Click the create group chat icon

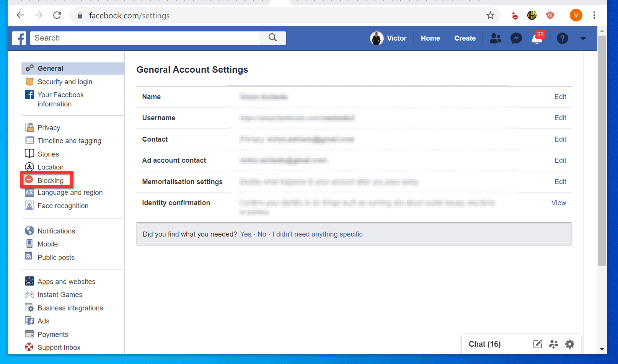[554, 344]
